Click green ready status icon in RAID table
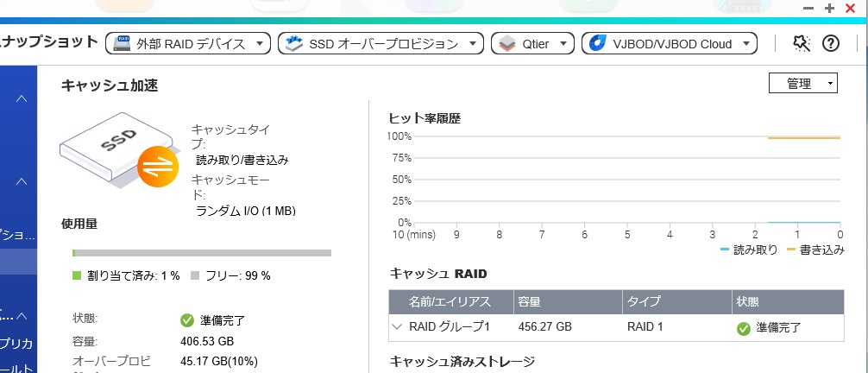Image resolution: width=868 pixels, height=373 pixels. point(743,328)
